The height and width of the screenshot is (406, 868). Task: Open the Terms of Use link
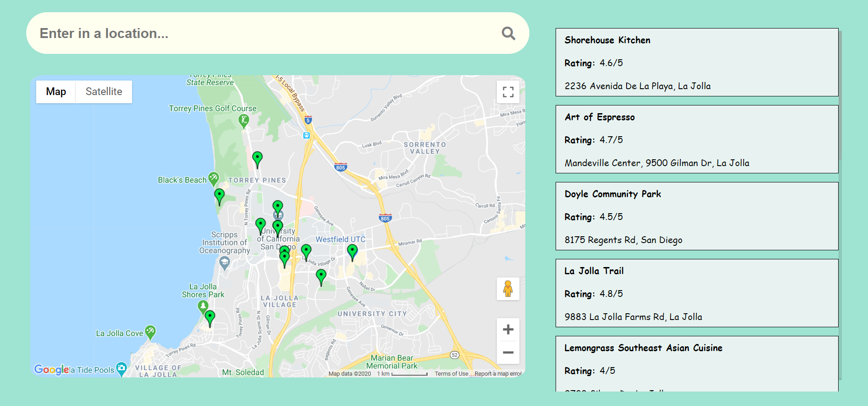tap(451, 374)
